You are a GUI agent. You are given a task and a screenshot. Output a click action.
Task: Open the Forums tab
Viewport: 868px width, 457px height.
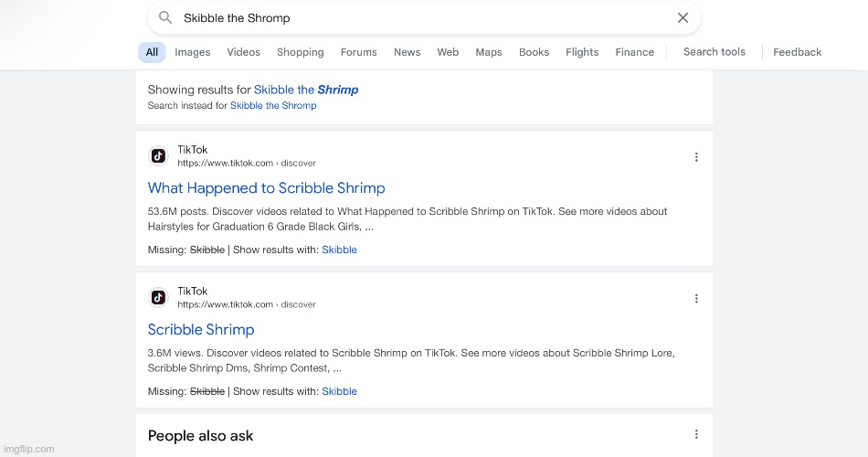(x=358, y=52)
